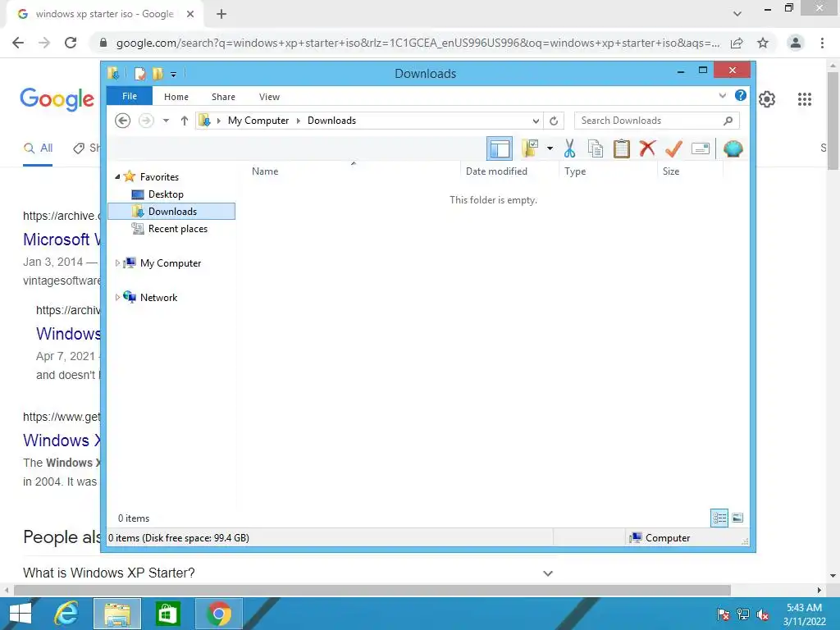Open the address bar history dropdown
Screen dimensions: 840x630
[x=535, y=121]
